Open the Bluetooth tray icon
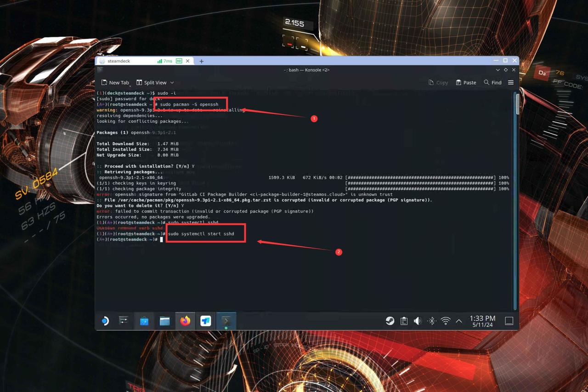 point(431,321)
